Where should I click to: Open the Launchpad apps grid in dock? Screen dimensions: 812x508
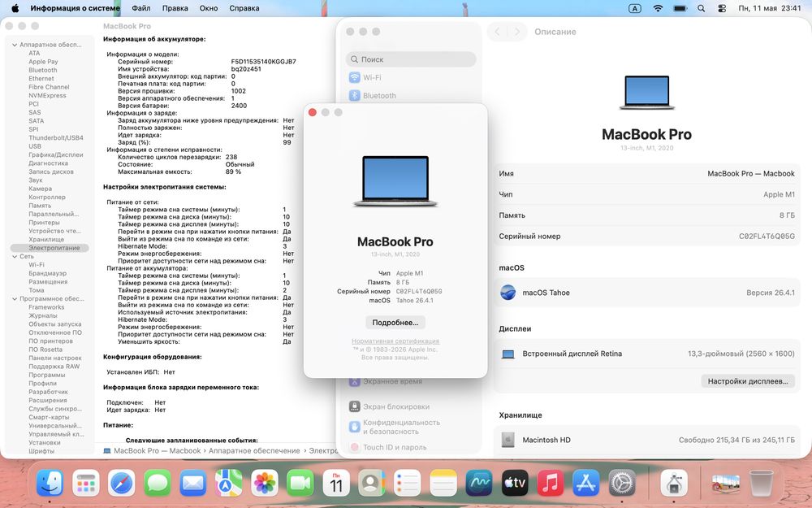pos(85,483)
